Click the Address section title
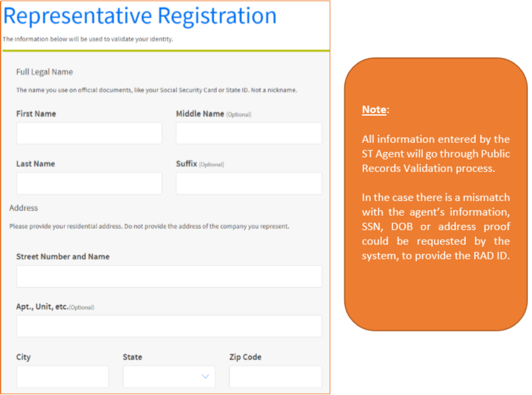 click(x=23, y=208)
